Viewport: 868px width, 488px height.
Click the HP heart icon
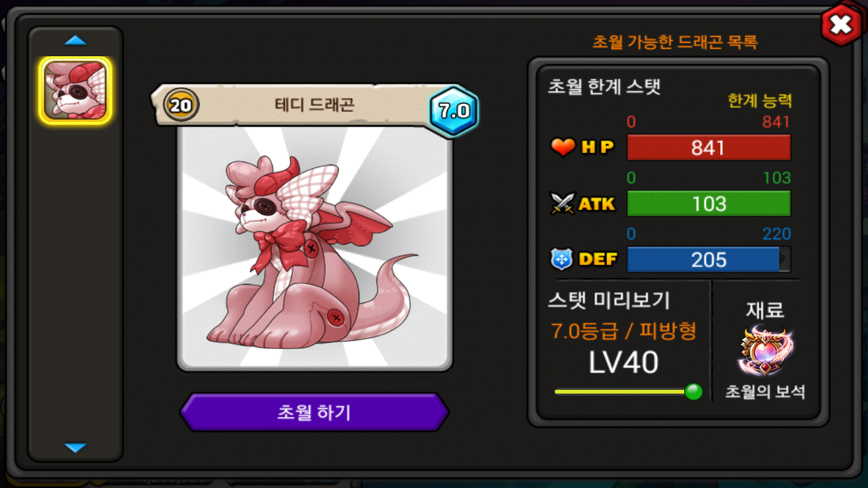(x=563, y=147)
